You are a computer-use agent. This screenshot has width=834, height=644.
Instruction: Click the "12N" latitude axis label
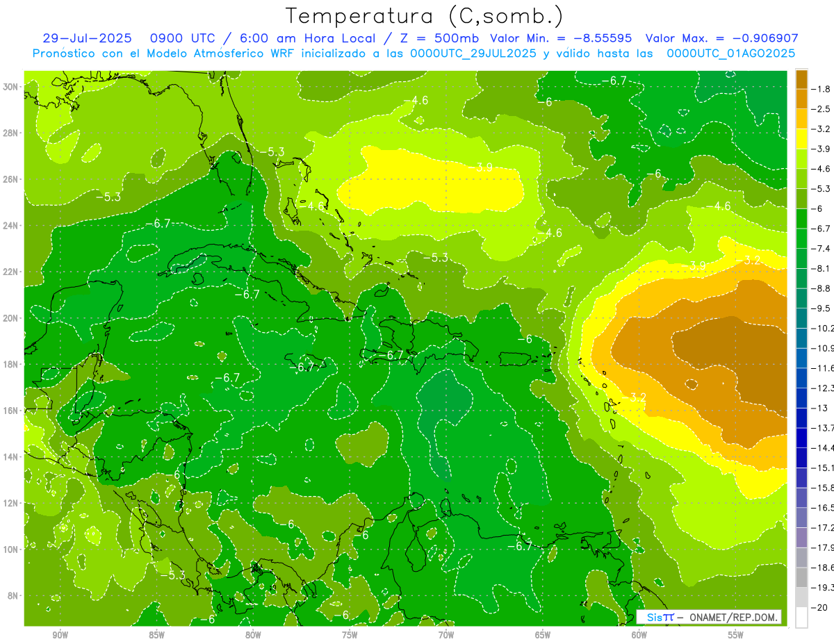click(x=10, y=503)
